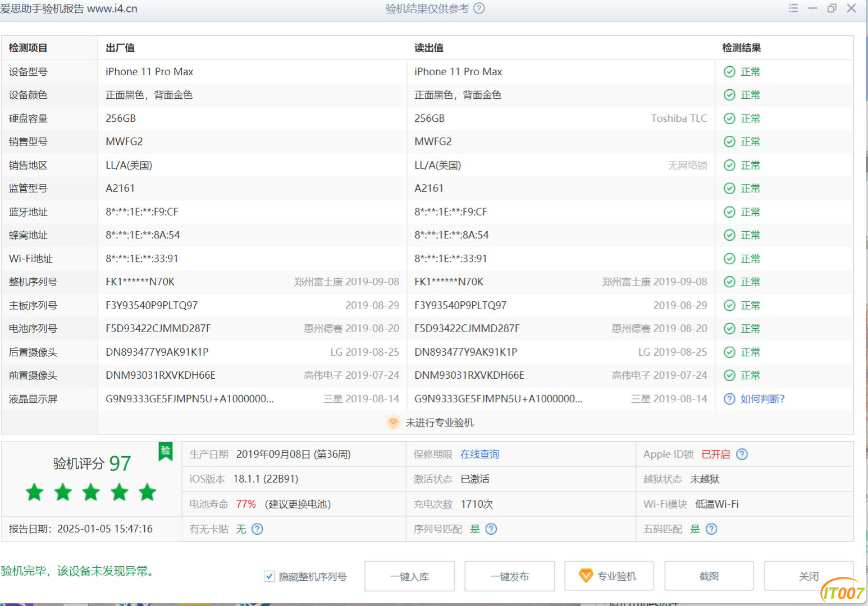Minimize the report window
868x606 pixels.
[812, 8]
